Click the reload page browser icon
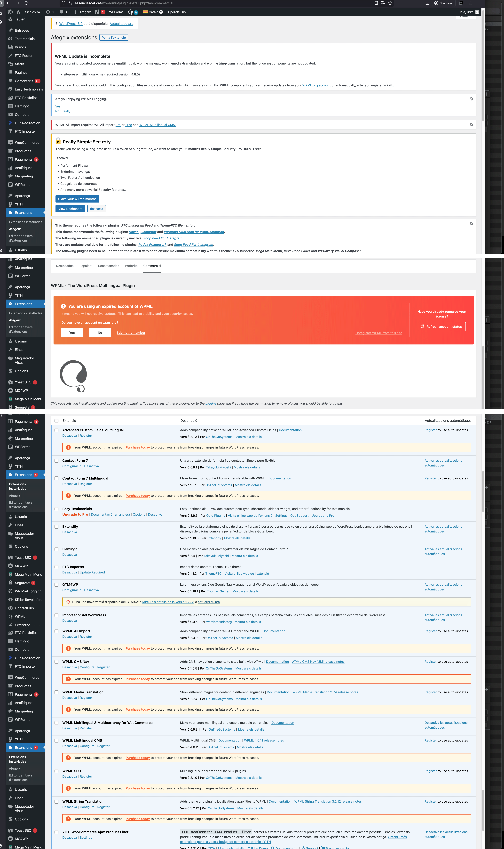The height and width of the screenshot is (849, 504). (26, 3)
